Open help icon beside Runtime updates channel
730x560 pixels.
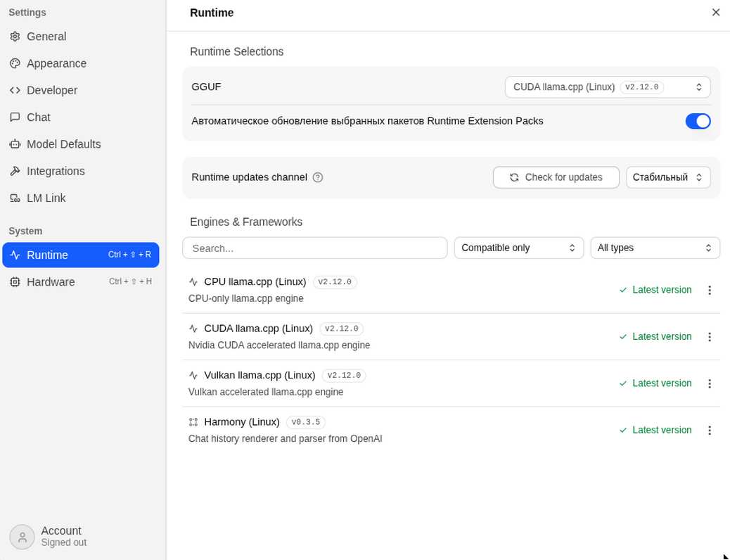coord(318,177)
